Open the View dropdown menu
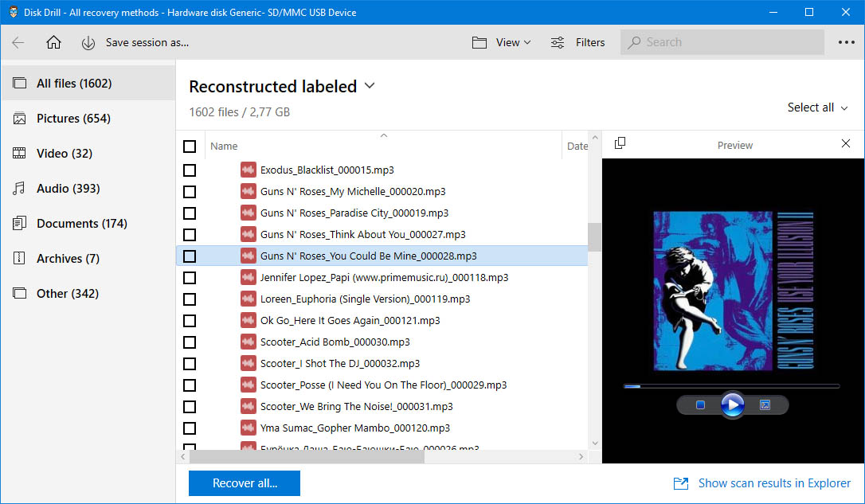 pos(513,42)
